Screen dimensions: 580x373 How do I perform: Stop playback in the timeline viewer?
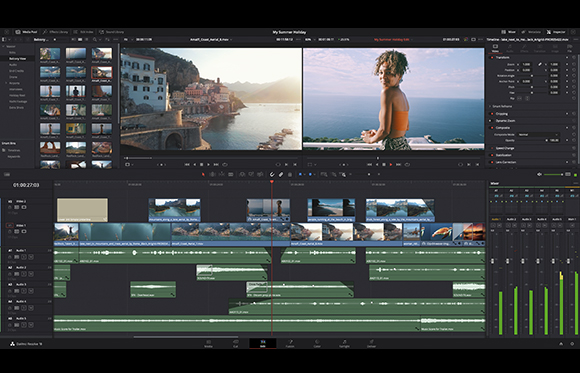click(384, 165)
